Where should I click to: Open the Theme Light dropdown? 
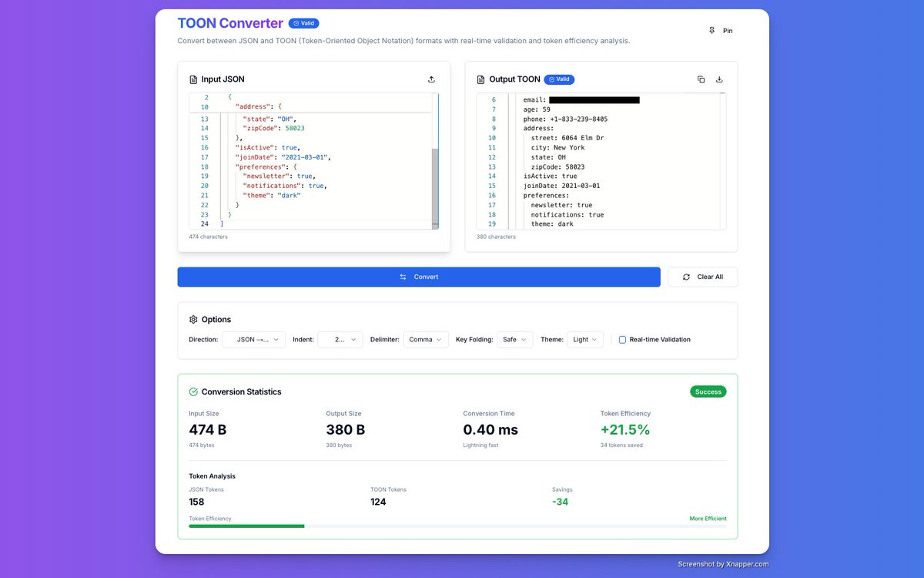(x=585, y=339)
